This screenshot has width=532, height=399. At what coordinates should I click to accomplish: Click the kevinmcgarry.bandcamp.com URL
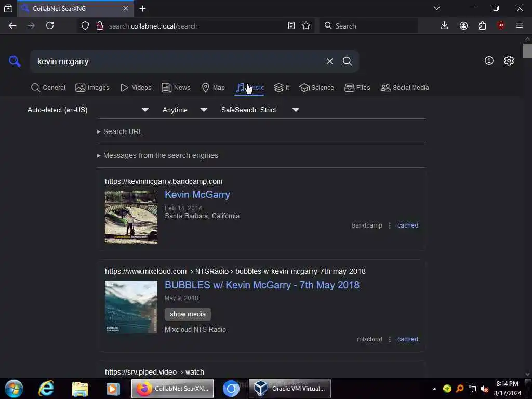pos(164,181)
